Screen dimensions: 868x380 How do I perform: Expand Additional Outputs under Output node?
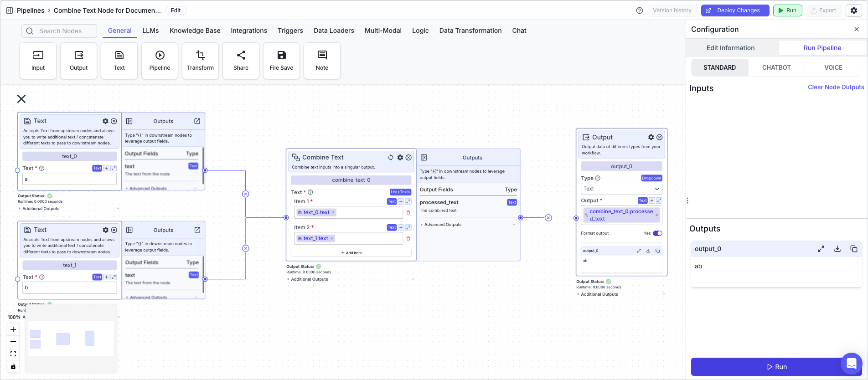tap(621, 294)
